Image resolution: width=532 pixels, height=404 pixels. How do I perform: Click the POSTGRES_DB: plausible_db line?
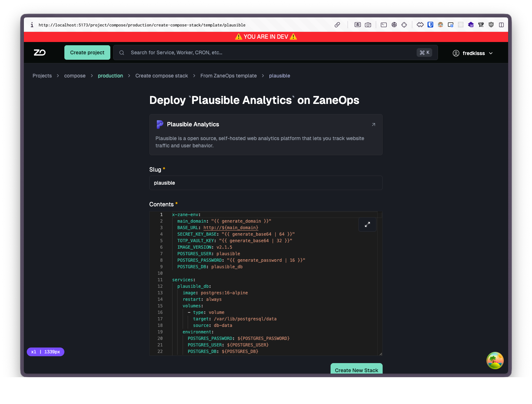click(x=210, y=267)
